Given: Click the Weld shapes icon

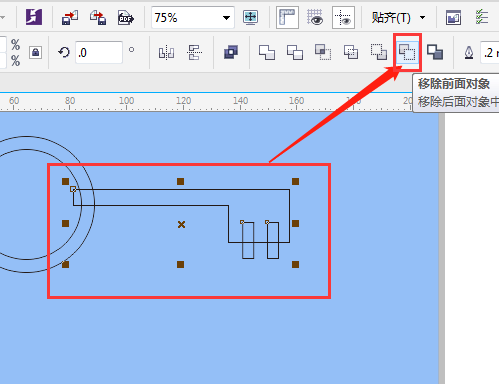Looking at the screenshot, I should [x=267, y=52].
